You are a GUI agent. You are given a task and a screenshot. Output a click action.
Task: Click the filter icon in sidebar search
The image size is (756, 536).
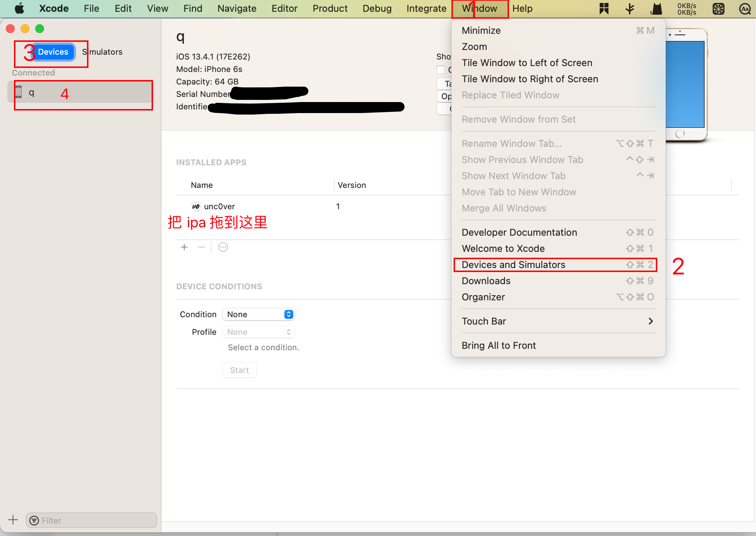click(x=34, y=521)
